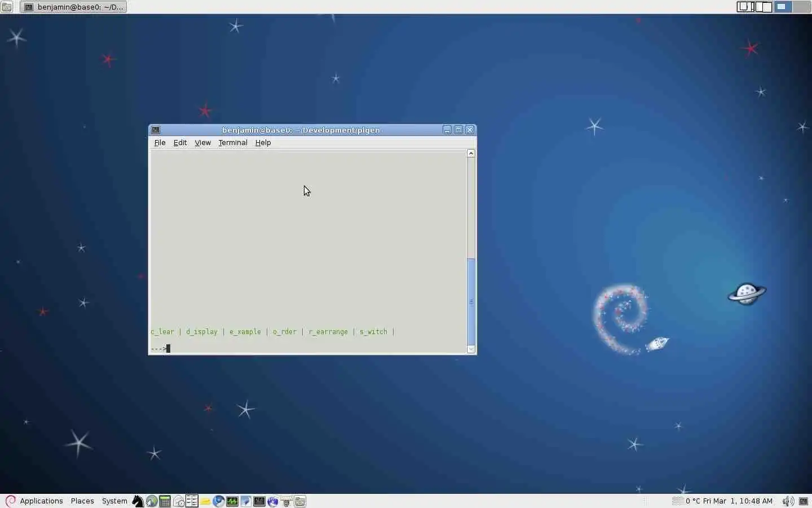This screenshot has height=508, width=812.
Task: Click the 'd_isplay' text in the terminal
Action: tap(202, 332)
